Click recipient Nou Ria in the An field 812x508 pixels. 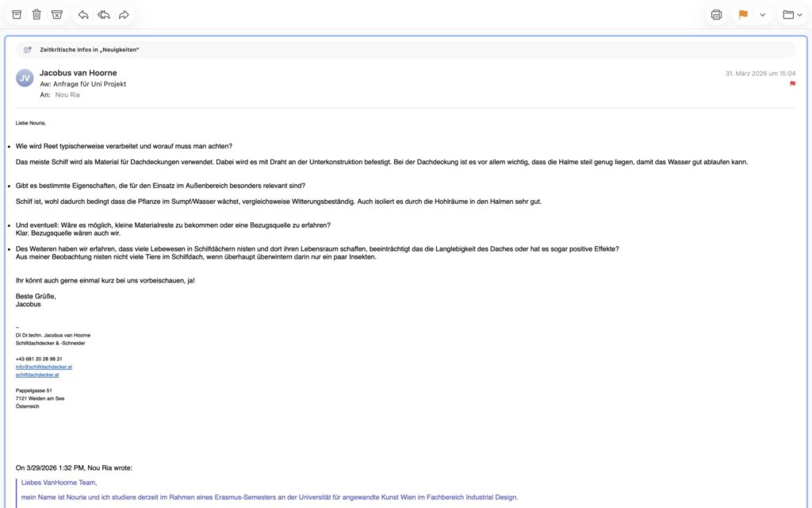[67, 94]
